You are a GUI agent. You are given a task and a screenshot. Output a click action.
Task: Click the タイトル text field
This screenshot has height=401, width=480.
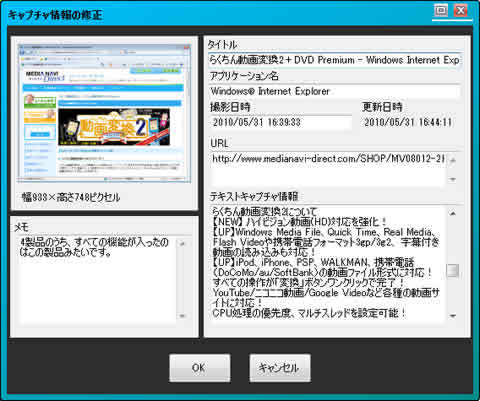(x=334, y=60)
